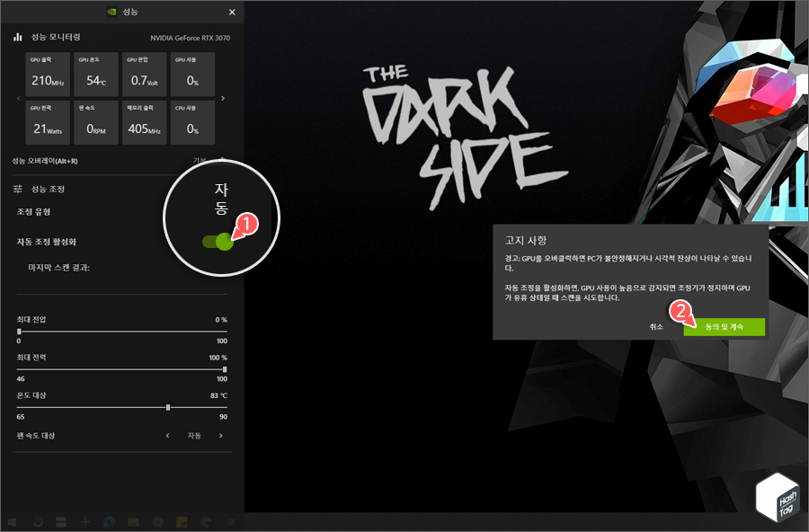Click the 83 °C temperature target value
The height and width of the screenshot is (532, 809).
pos(218,395)
